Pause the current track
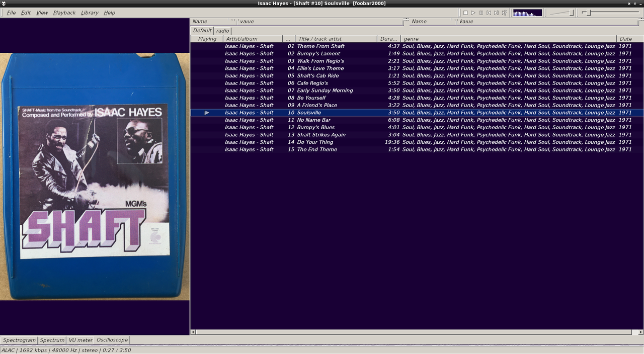 click(481, 13)
